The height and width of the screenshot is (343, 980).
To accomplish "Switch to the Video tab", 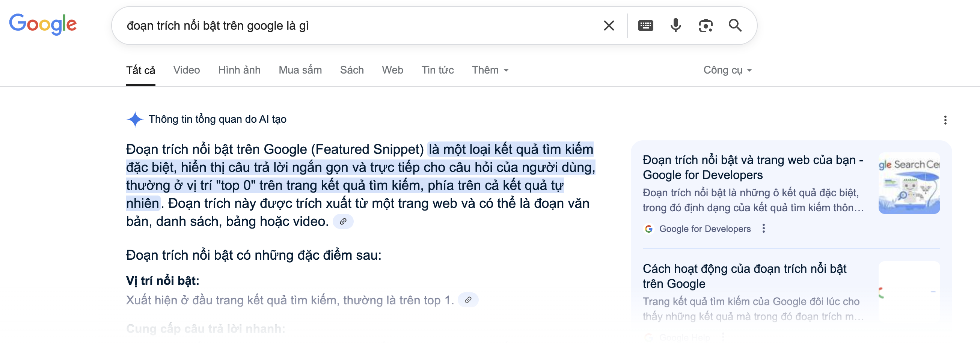I will (x=186, y=70).
